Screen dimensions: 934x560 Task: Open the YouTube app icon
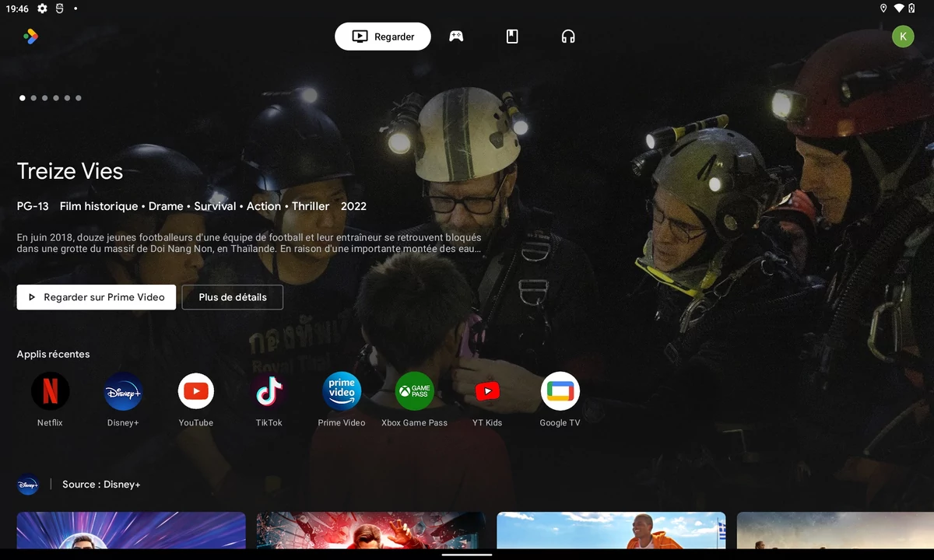pos(196,390)
